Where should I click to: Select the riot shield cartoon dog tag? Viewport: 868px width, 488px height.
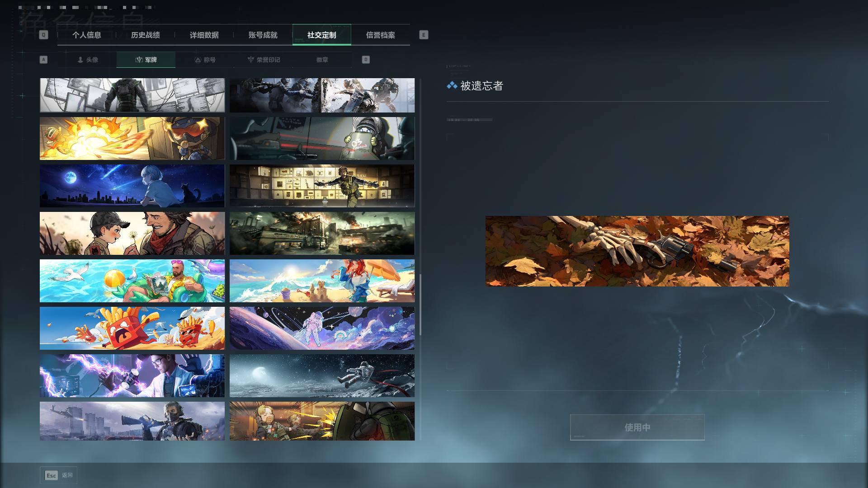[322, 138]
